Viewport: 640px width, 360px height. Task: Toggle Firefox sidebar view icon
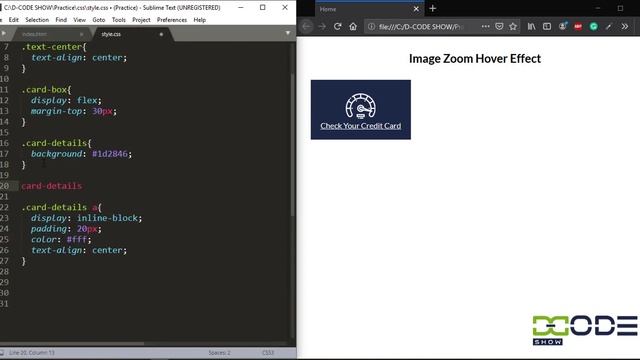point(547,27)
